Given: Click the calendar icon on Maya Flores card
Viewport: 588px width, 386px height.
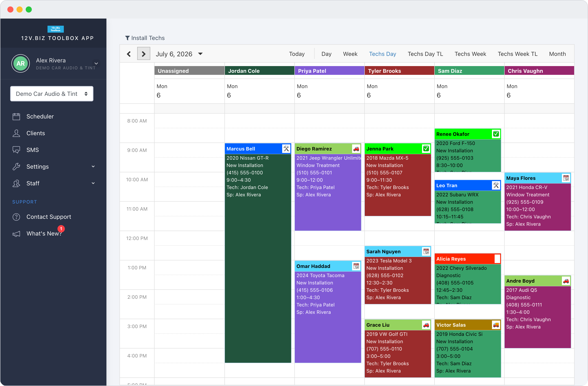Looking at the screenshot, I should coord(566,178).
